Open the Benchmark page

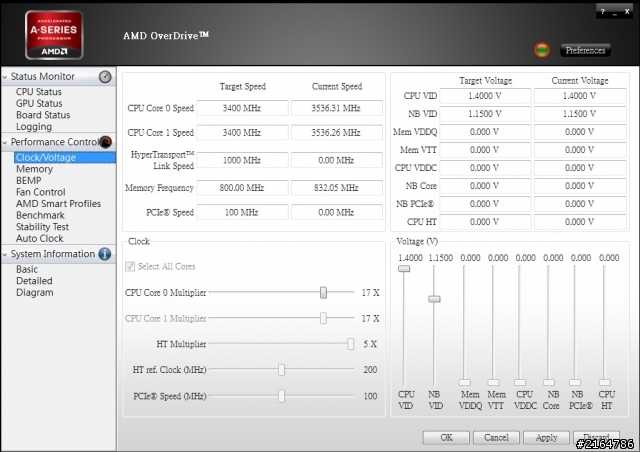coord(40,215)
